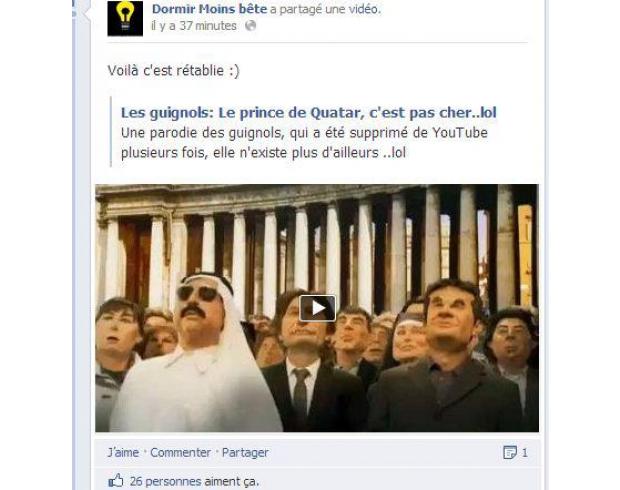Like the post with J'aime
The image size is (620, 490).
coord(123,452)
